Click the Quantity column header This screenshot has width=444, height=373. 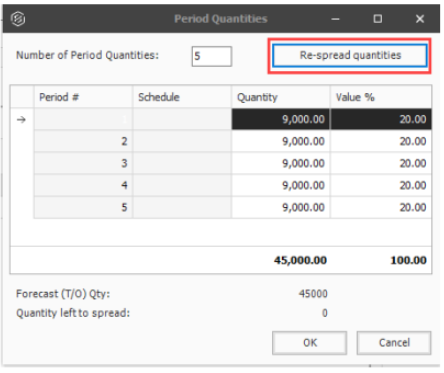tap(281, 97)
